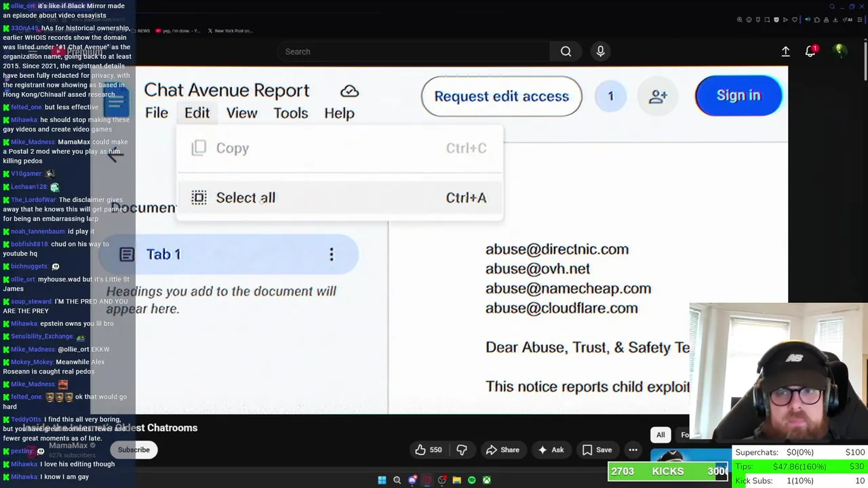Viewport: 868px width, 488px height.
Task: Open more video actions ellipsis
Action: [633, 450]
